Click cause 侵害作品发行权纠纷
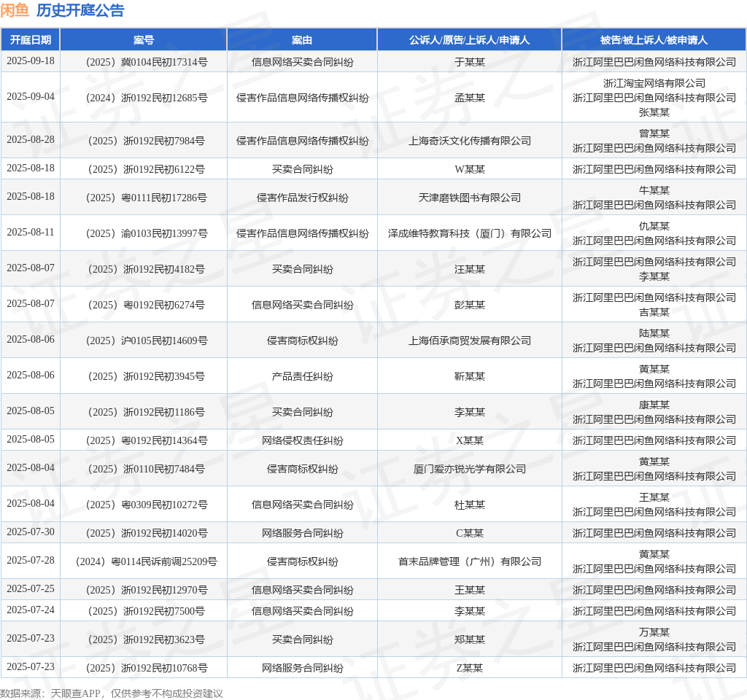The image size is (747, 700). click(303, 198)
